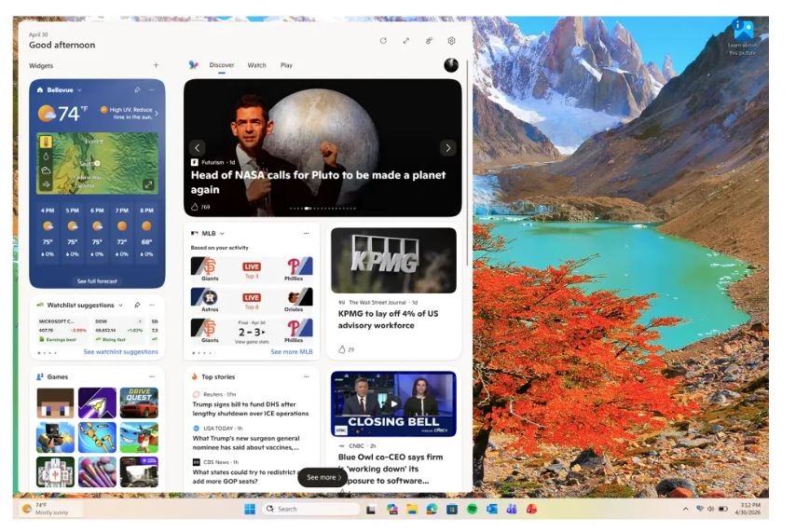This screenshot has width=796, height=532.
Task: Select the cloud map layer
Action: click(x=47, y=171)
